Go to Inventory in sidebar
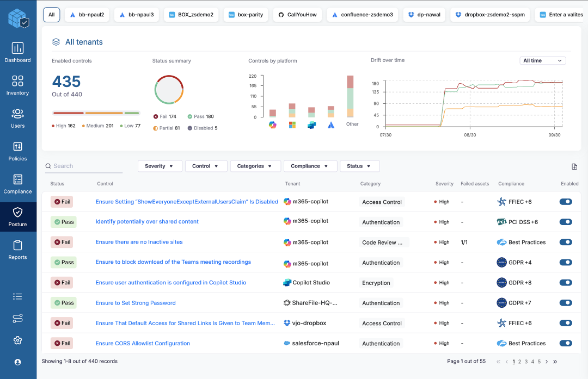The height and width of the screenshot is (379, 588). 17,85
